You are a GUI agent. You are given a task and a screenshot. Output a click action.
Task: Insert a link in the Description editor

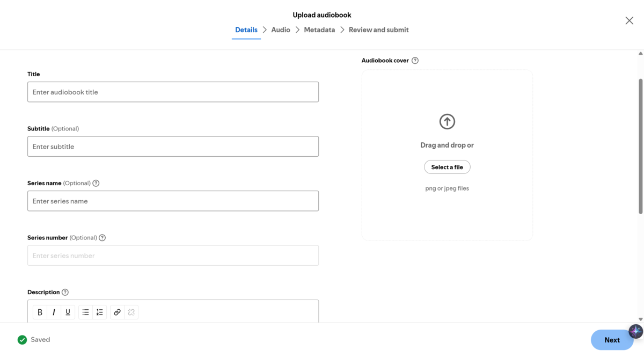pos(117,312)
